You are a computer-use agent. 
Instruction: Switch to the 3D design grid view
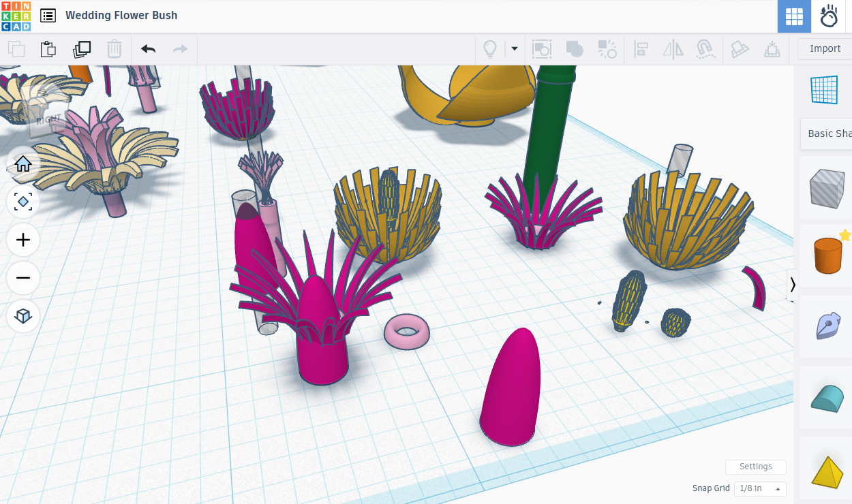(x=794, y=16)
